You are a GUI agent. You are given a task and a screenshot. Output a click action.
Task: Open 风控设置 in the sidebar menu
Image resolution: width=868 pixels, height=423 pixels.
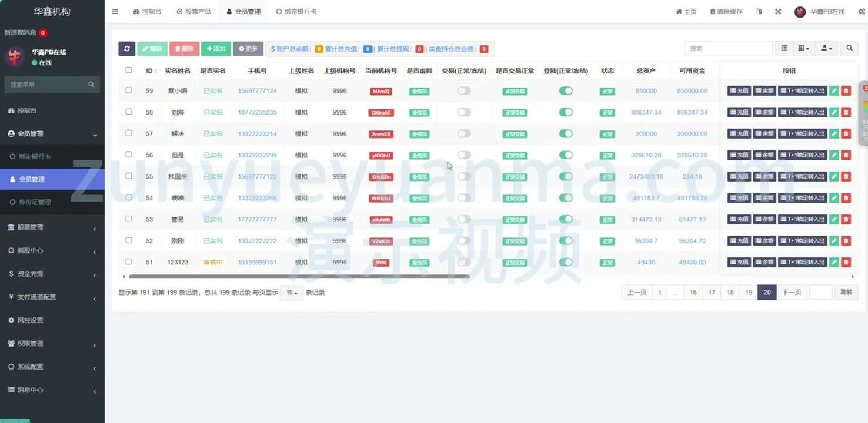click(x=30, y=320)
